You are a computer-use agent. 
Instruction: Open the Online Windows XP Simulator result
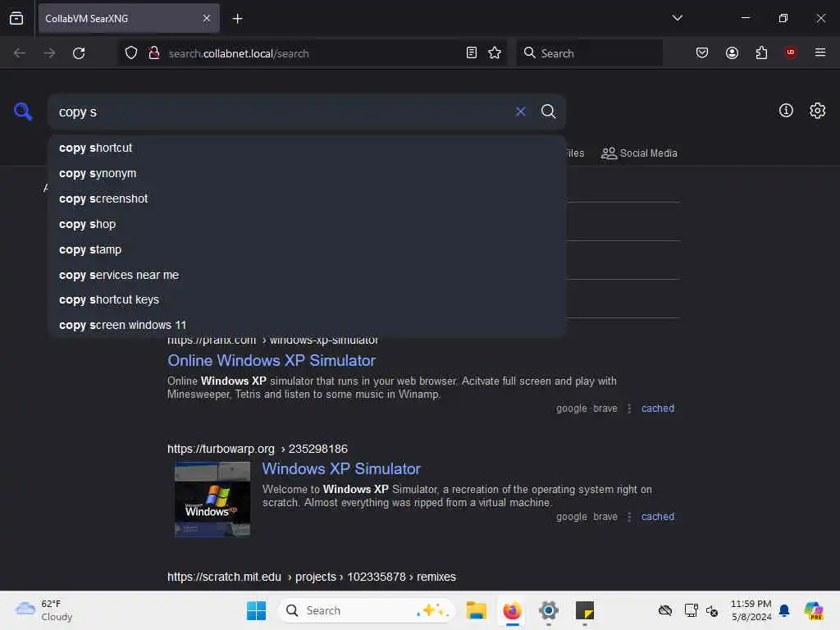click(271, 361)
